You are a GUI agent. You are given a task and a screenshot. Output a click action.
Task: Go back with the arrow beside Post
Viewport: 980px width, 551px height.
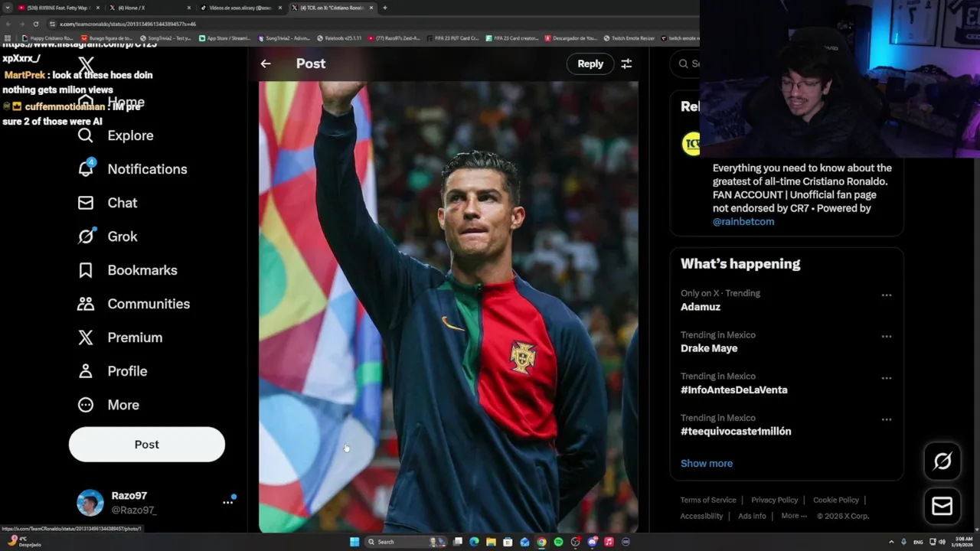pos(266,64)
